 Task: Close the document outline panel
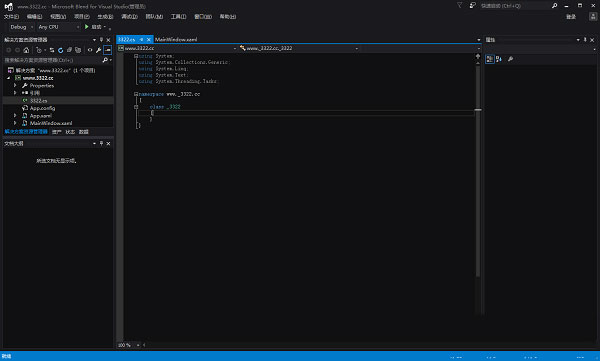[108, 144]
